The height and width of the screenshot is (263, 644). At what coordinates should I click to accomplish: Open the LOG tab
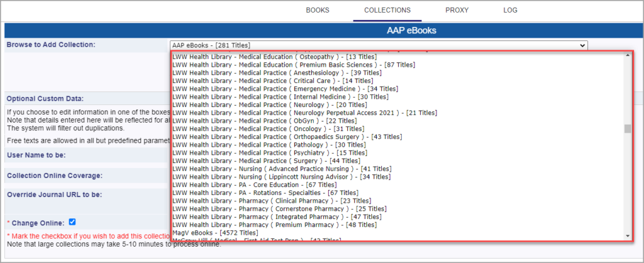coord(510,10)
